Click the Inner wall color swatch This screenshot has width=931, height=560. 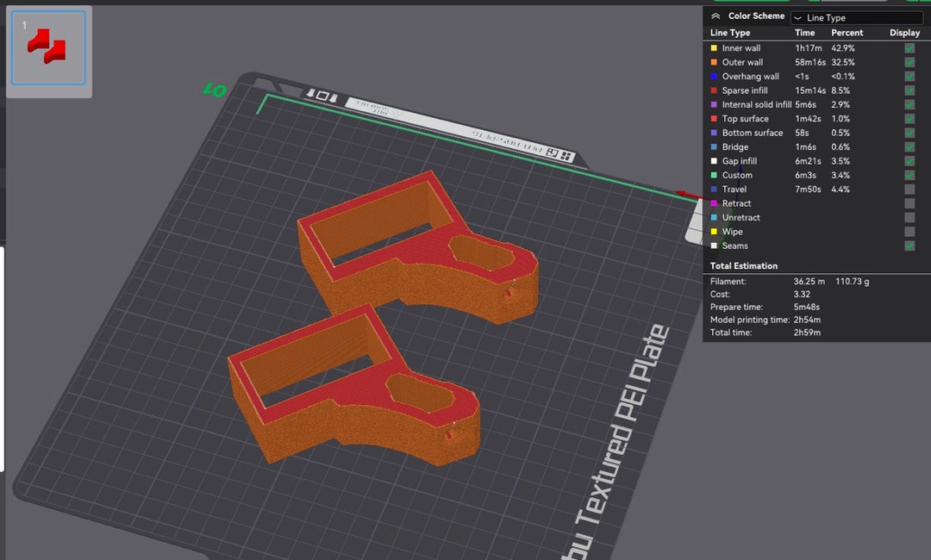(714, 47)
